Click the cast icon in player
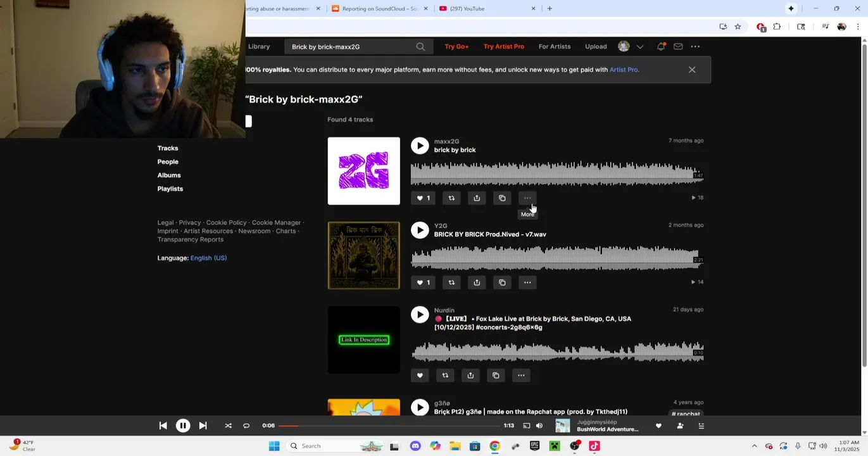Image resolution: width=868 pixels, height=456 pixels. [526, 426]
